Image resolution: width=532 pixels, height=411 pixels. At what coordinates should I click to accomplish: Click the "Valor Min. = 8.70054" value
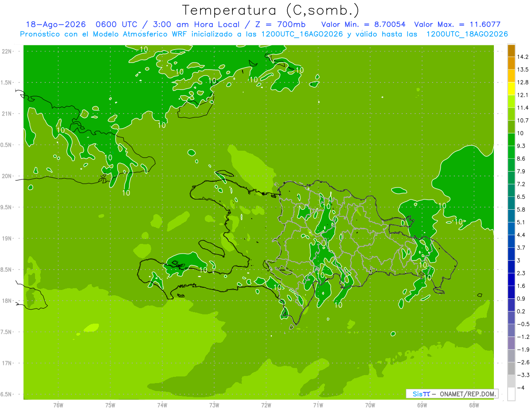[x=364, y=24]
